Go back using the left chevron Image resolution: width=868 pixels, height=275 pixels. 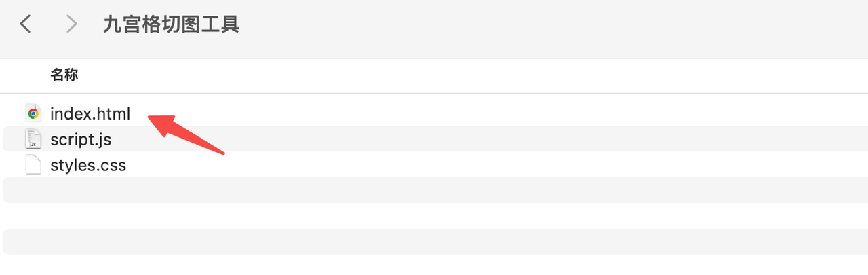[x=26, y=24]
